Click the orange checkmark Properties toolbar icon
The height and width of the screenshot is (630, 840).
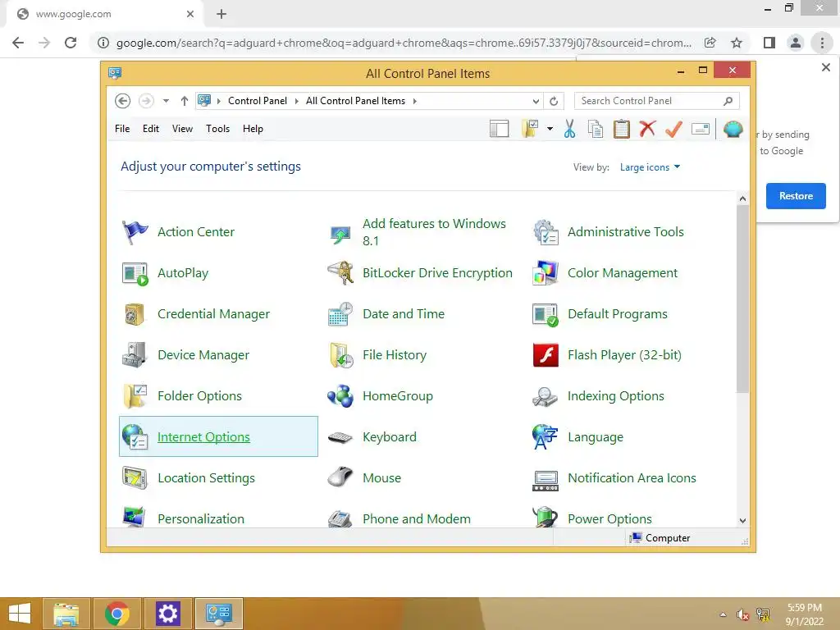(673, 129)
